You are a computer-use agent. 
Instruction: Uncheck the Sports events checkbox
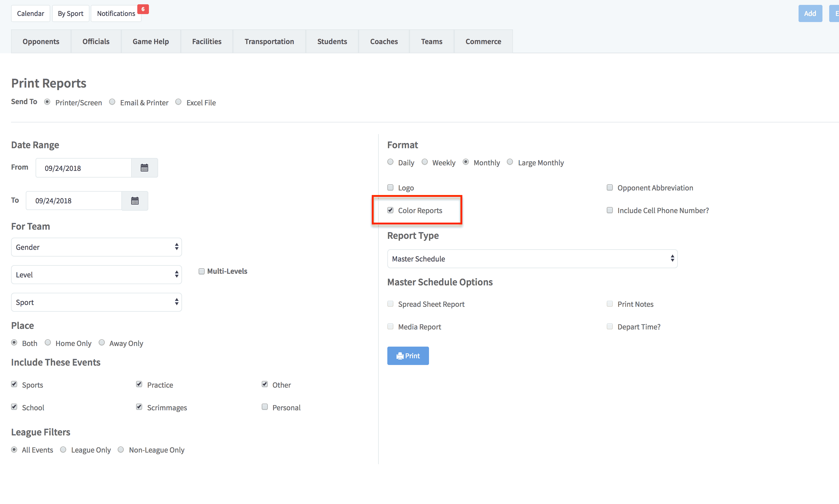click(x=14, y=384)
